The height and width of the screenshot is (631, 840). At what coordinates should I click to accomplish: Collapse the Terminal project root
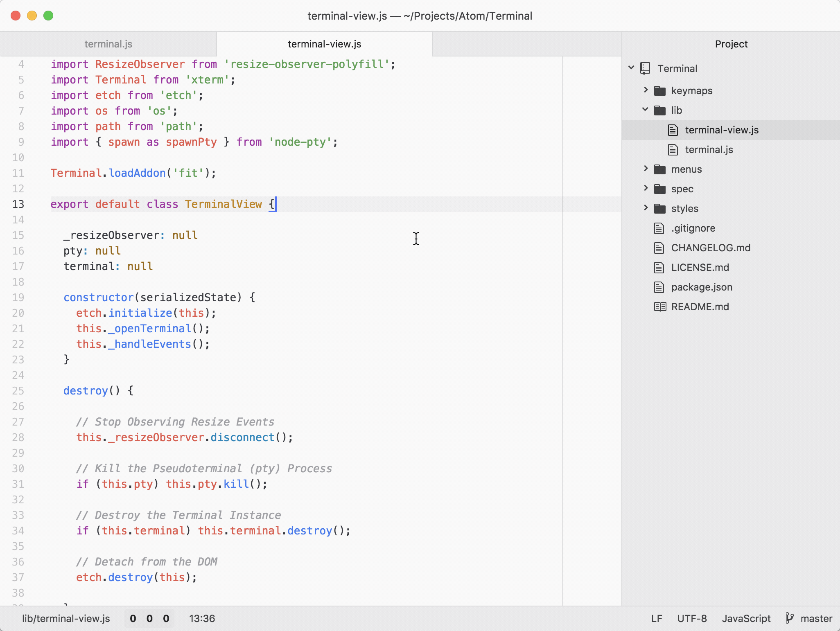coord(630,68)
